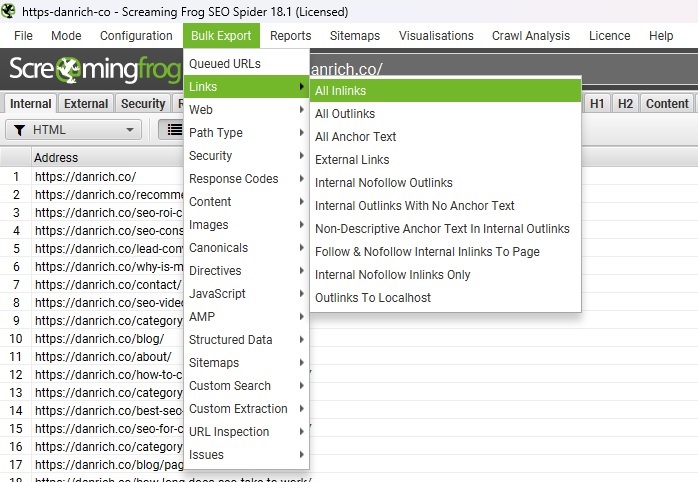The image size is (698, 482).
Task: Select row 6 why-is-m URL
Action: point(109,267)
